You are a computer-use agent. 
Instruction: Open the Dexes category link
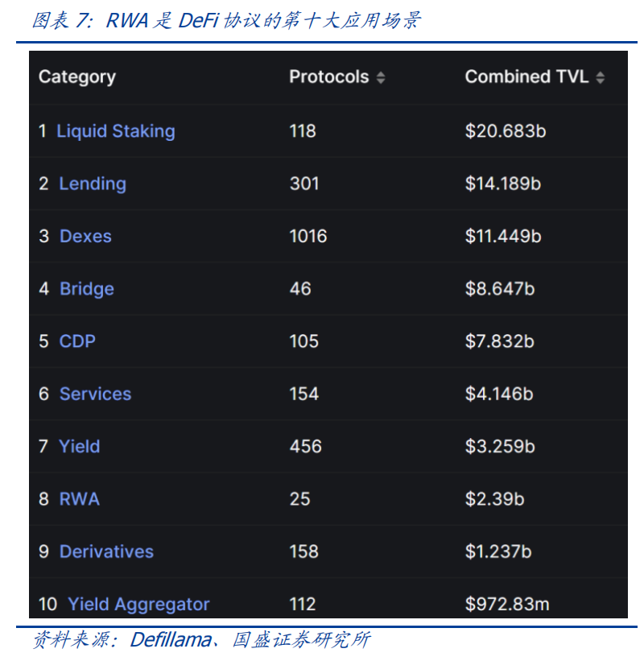[x=85, y=237]
